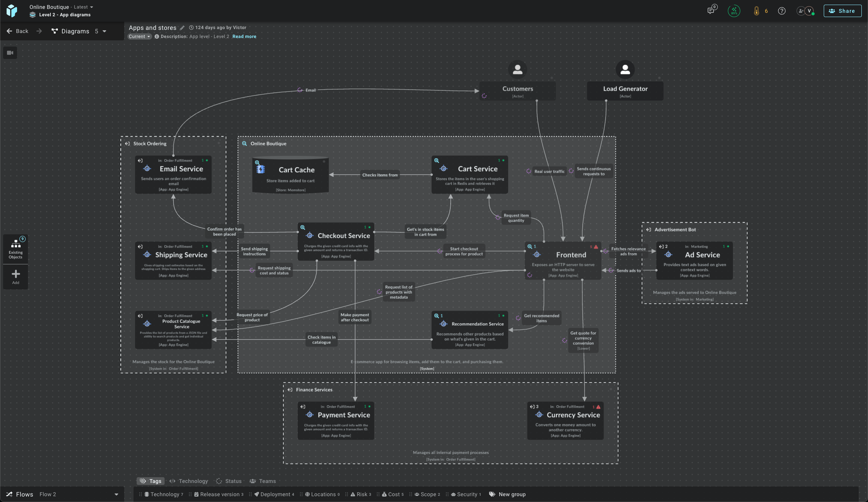Open the Flows Flow 2 dropdown
The image size is (868, 502).
pyautogui.click(x=62, y=494)
